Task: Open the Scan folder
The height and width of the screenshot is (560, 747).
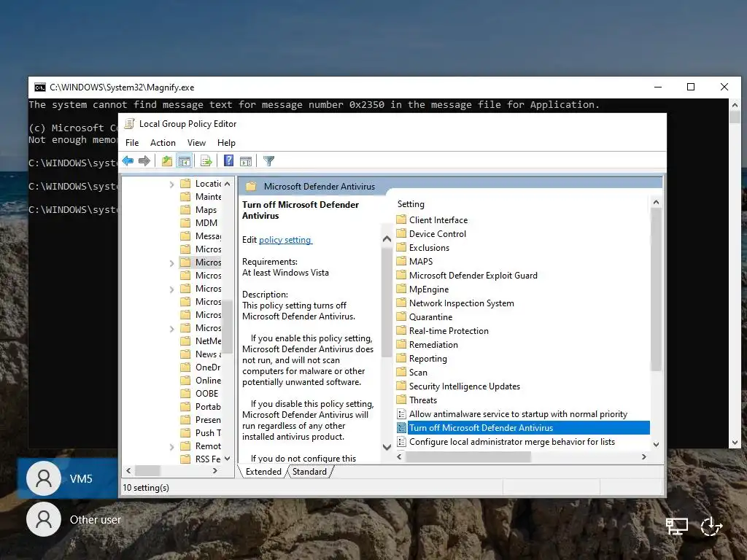Action: (412, 373)
